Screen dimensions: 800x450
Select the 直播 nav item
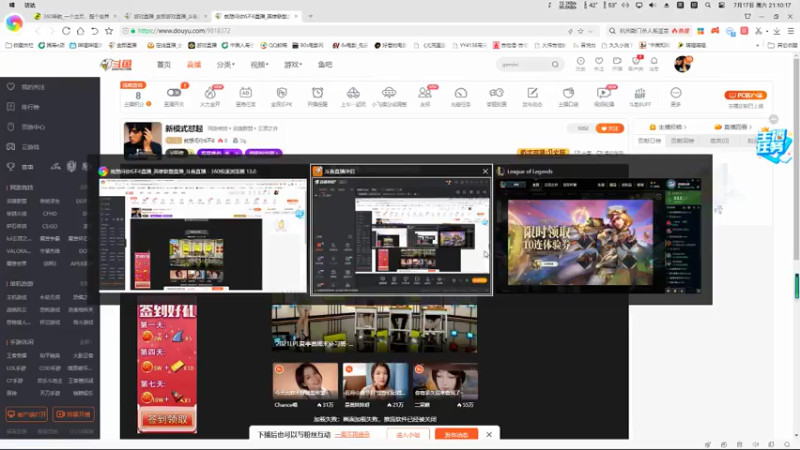[x=194, y=65]
